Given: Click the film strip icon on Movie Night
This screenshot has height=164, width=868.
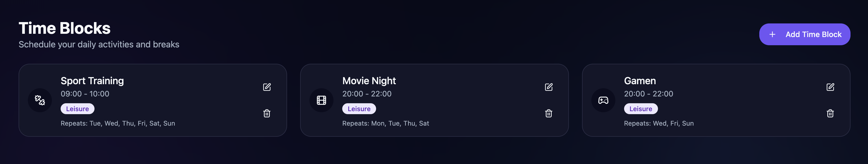Looking at the screenshot, I should tap(321, 100).
